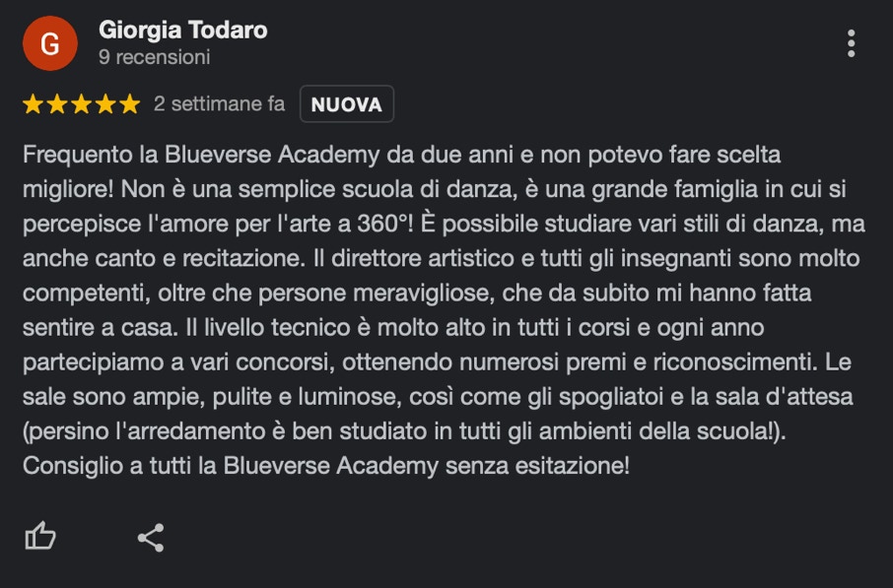Open the three-dot review options menu

tap(851, 43)
